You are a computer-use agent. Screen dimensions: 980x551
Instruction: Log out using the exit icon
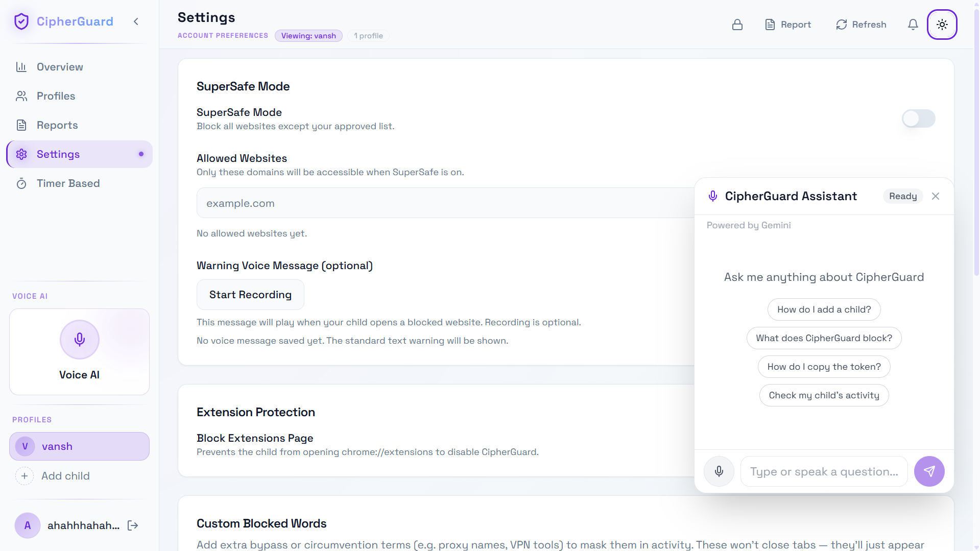point(133,525)
